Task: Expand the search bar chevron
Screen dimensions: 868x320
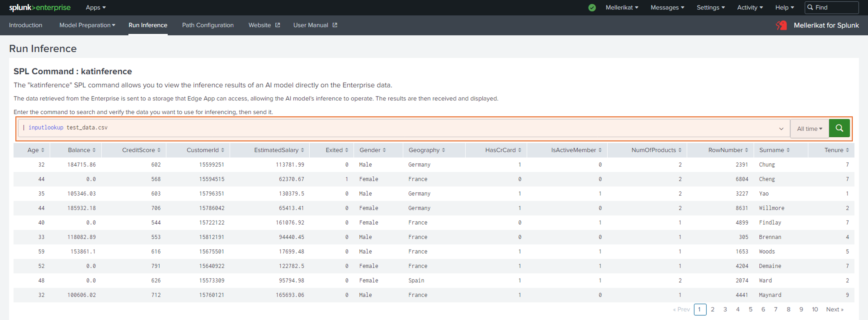Action: click(781, 129)
